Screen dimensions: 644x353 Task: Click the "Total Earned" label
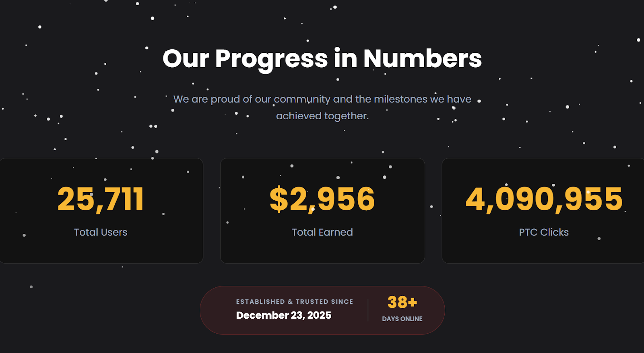click(322, 232)
